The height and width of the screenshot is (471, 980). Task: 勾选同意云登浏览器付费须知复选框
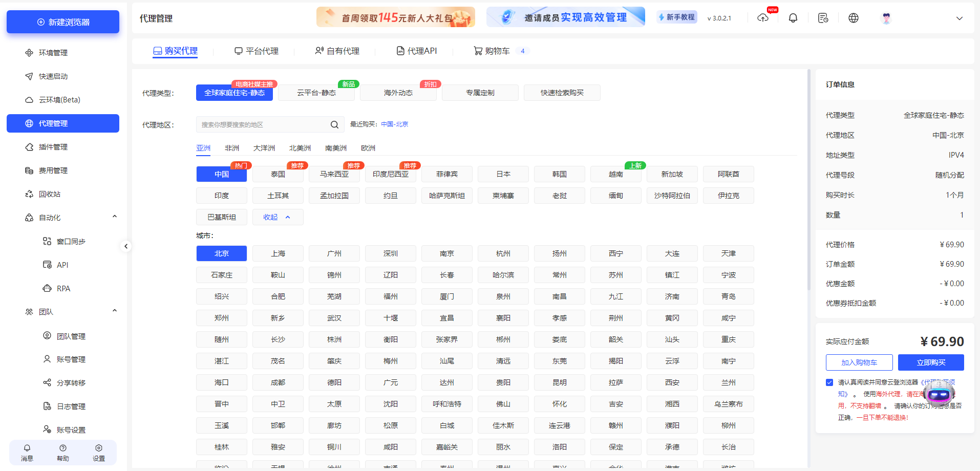coord(829,382)
